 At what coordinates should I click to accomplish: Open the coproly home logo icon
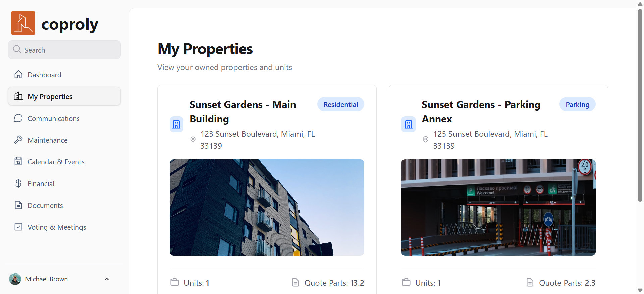(x=23, y=23)
